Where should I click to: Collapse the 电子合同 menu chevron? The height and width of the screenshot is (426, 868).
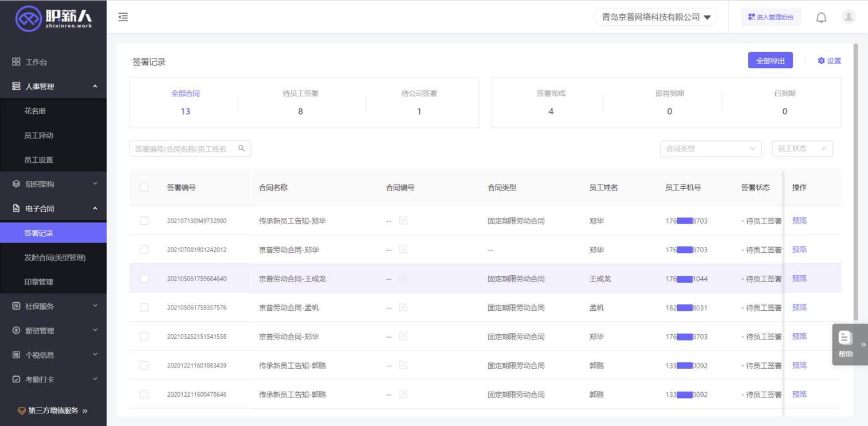click(x=95, y=209)
